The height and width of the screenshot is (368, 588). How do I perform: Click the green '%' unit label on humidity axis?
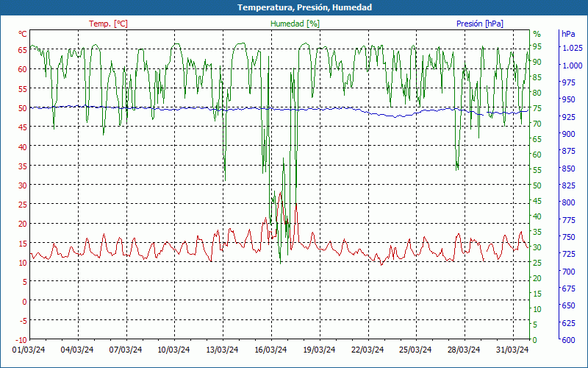[537, 34]
